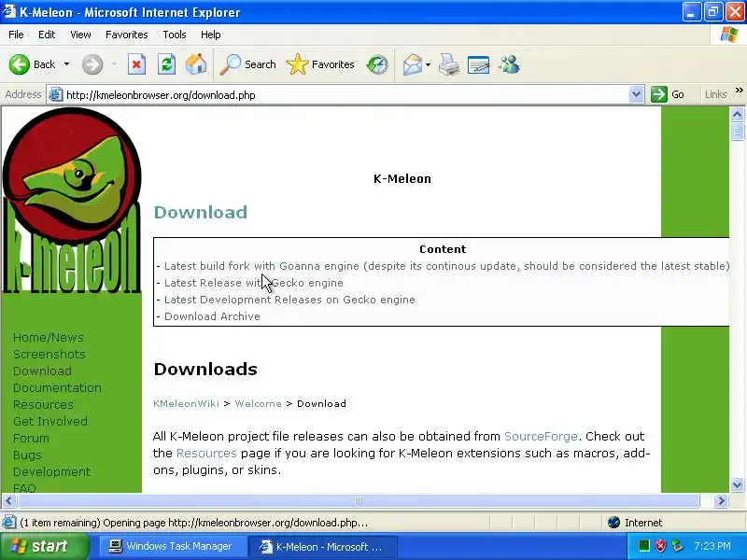Show browsing History clock icon
This screenshot has height=560, width=747.
pyautogui.click(x=377, y=64)
